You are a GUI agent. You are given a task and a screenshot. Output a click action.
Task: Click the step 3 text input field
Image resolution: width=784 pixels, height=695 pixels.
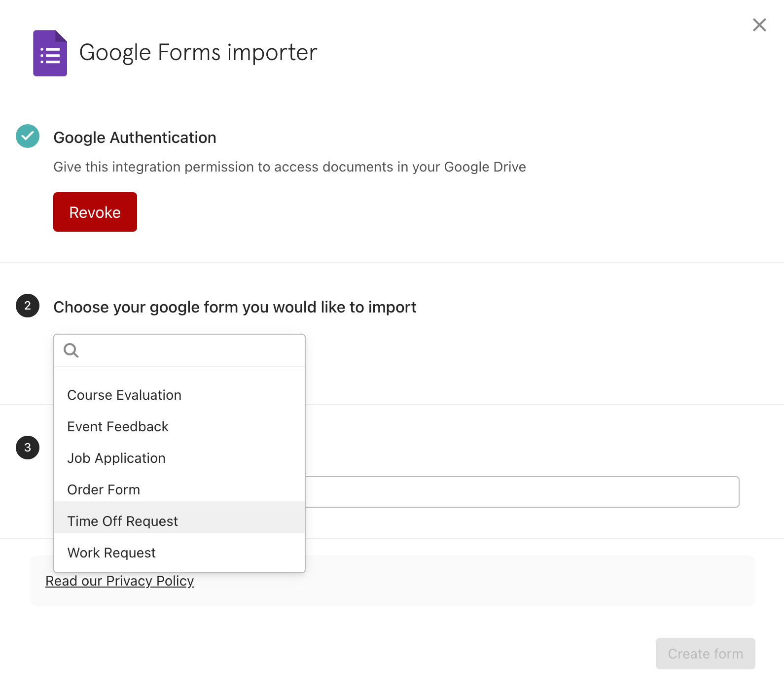coord(522,492)
